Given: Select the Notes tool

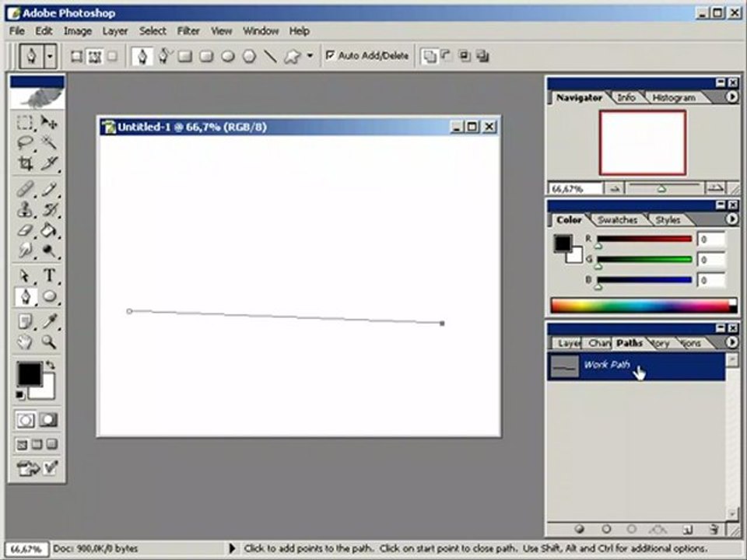Looking at the screenshot, I should [25, 322].
